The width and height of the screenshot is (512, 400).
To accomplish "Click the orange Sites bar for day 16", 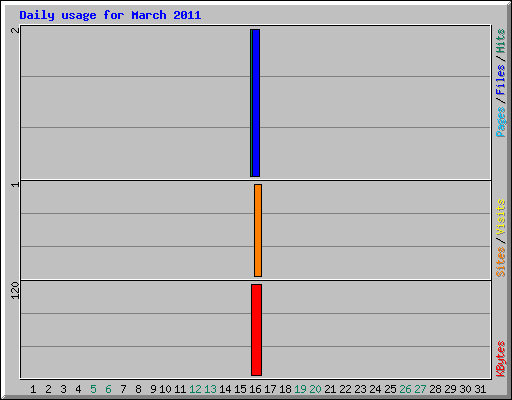I will point(258,230).
